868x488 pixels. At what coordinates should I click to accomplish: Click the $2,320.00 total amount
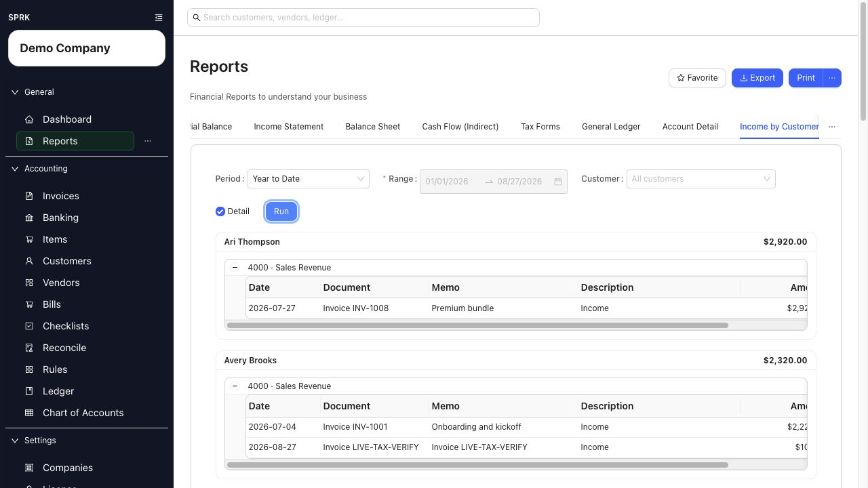(785, 361)
